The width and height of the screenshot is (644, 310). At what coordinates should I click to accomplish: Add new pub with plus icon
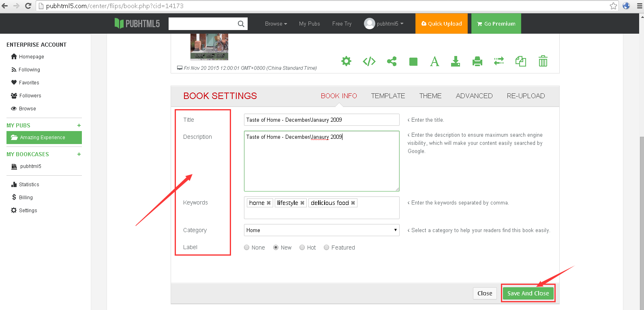[79, 125]
